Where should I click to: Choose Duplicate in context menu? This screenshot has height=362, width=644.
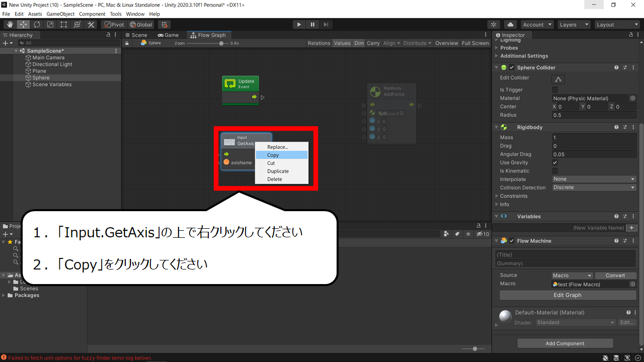coord(281,171)
